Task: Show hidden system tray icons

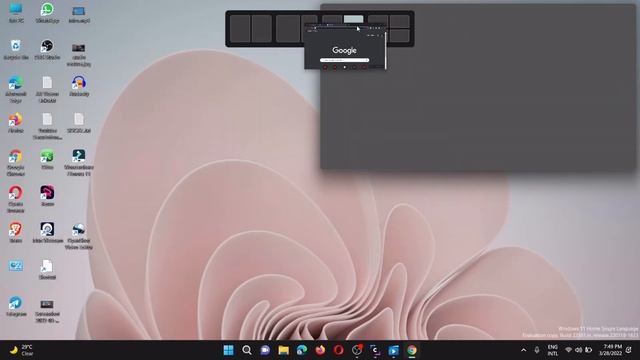Action: (524, 350)
